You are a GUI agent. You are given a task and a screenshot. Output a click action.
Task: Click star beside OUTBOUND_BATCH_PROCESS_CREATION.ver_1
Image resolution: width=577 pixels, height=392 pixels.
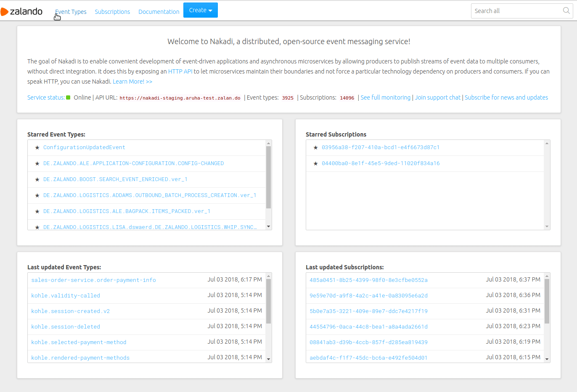pyautogui.click(x=37, y=195)
